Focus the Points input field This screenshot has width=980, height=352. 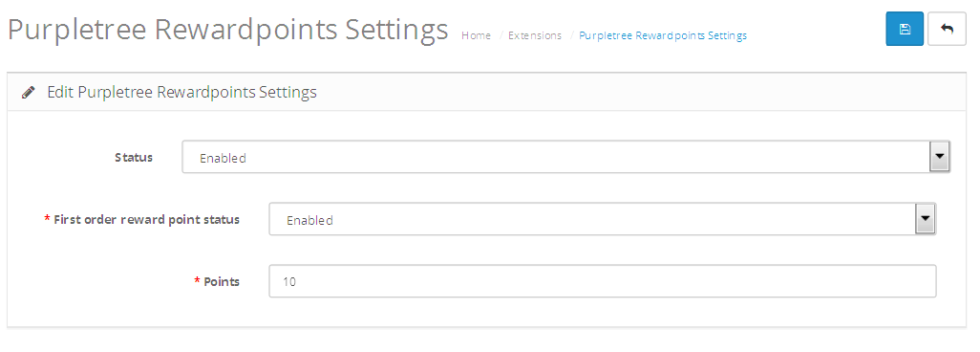point(603,281)
